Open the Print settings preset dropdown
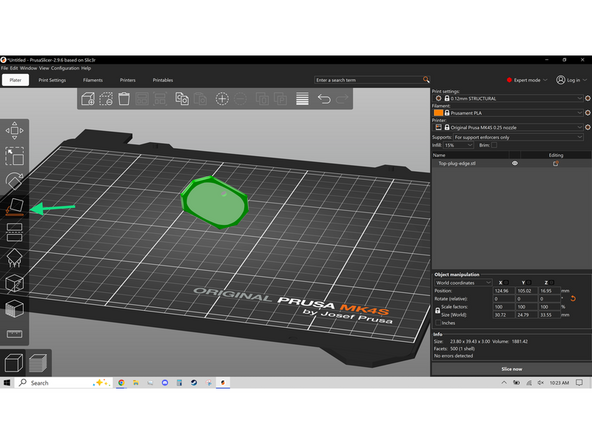This screenshot has height=444, width=592. pyautogui.click(x=508, y=98)
